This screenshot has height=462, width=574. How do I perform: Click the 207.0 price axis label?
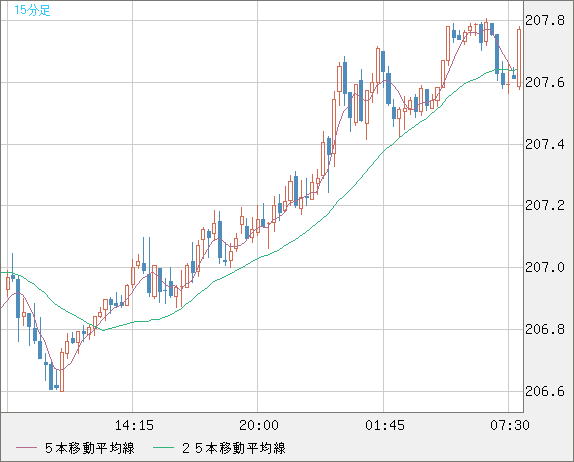[545, 267]
